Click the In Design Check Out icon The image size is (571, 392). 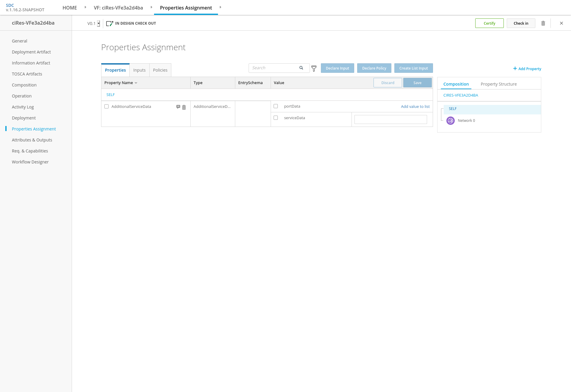[x=109, y=23]
